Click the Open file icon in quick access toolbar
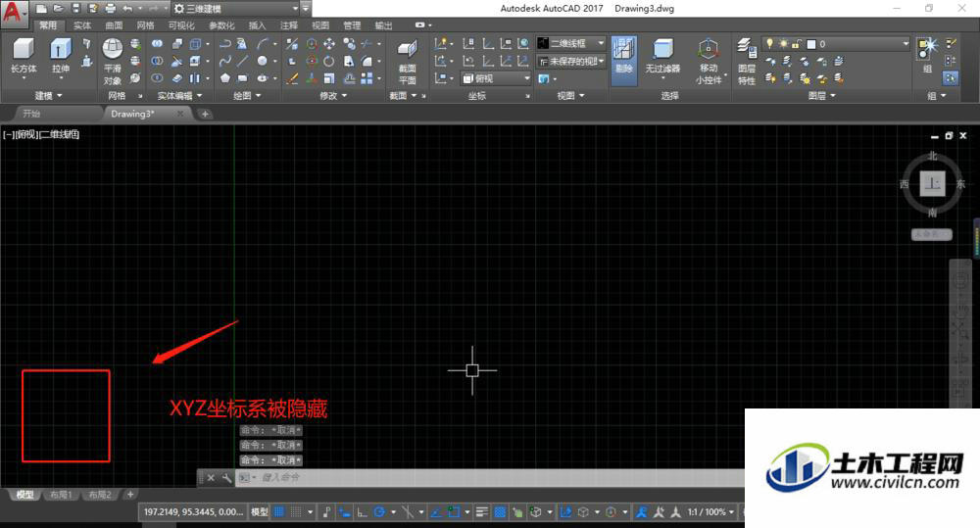 [x=58, y=9]
